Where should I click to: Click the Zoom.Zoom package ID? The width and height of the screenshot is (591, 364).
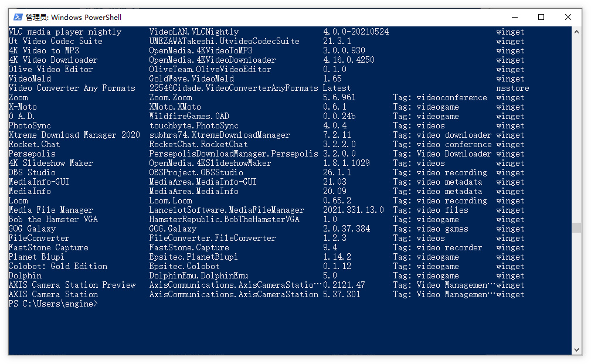(170, 97)
